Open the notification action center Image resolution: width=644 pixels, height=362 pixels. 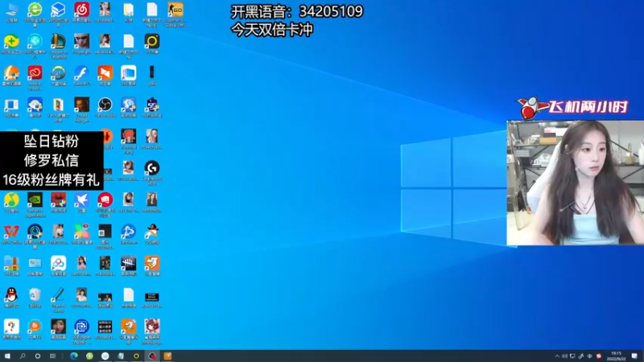tap(634, 356)
